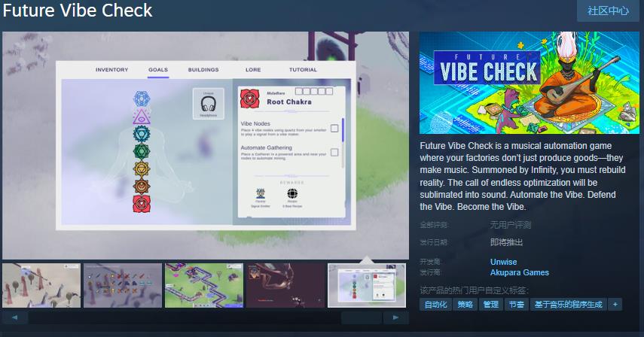644x337 pixels.
Task: Select the purple triangle eye chakra icon
Action: (142, 117)
